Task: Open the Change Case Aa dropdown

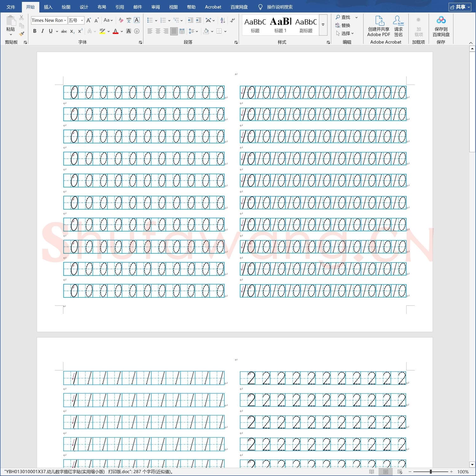Action: 108,20
